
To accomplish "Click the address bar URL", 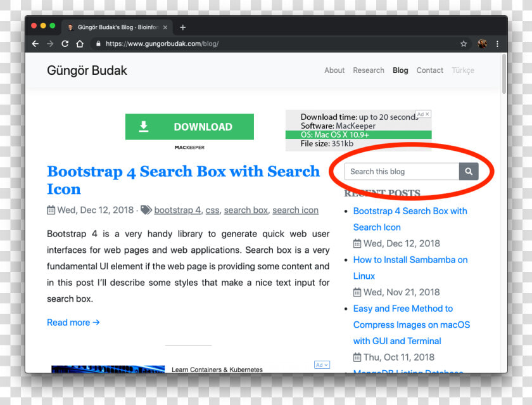I will pos(162,44).
